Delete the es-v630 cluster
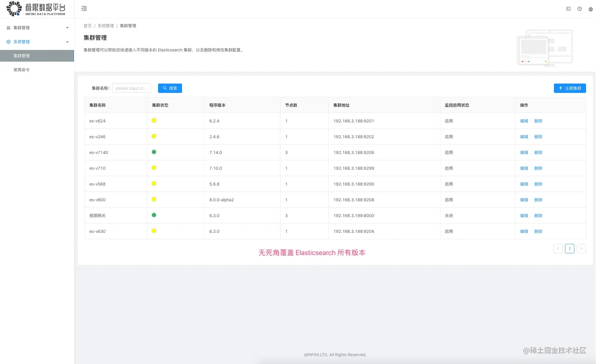Viewport: 596px width, 364px height. click(x=538, y=231)
